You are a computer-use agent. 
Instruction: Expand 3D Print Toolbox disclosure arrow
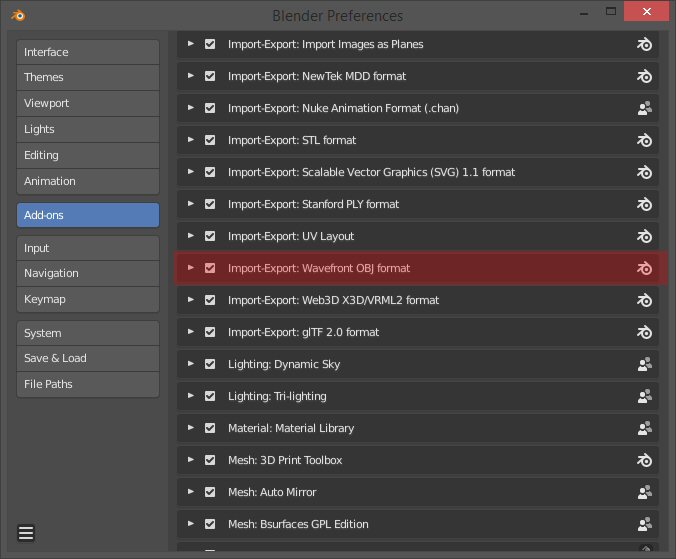[191, 459]
